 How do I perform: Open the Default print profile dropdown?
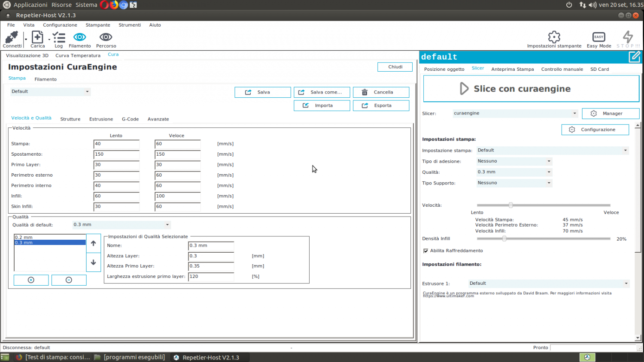point(50,92)
